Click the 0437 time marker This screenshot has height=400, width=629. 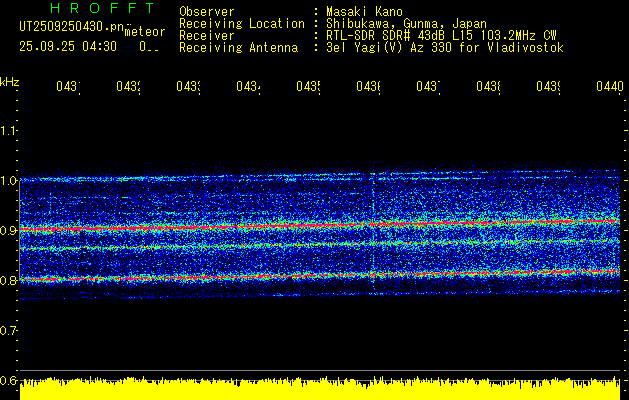(x=428, y=86)
